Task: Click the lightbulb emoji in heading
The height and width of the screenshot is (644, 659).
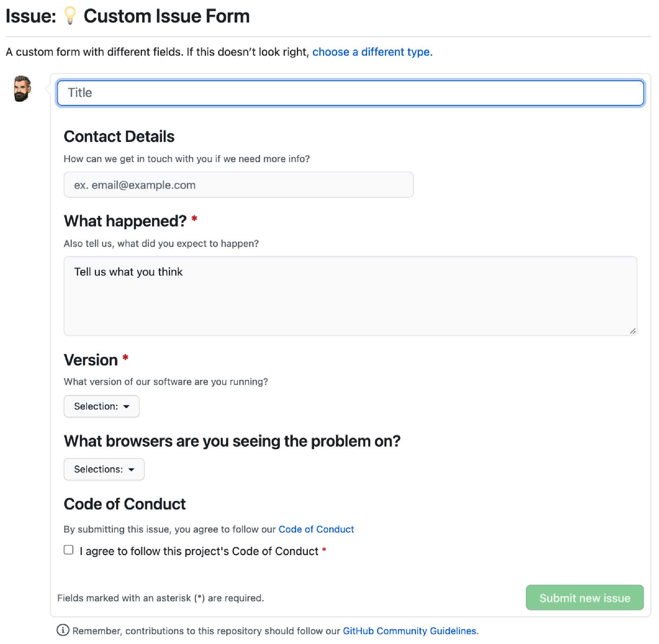Action: pos(70,15)
